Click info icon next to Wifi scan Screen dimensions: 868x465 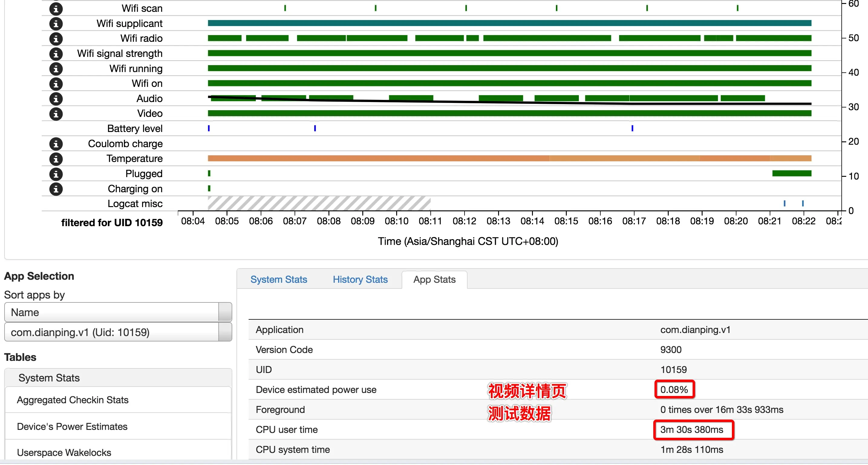(56, 8)
